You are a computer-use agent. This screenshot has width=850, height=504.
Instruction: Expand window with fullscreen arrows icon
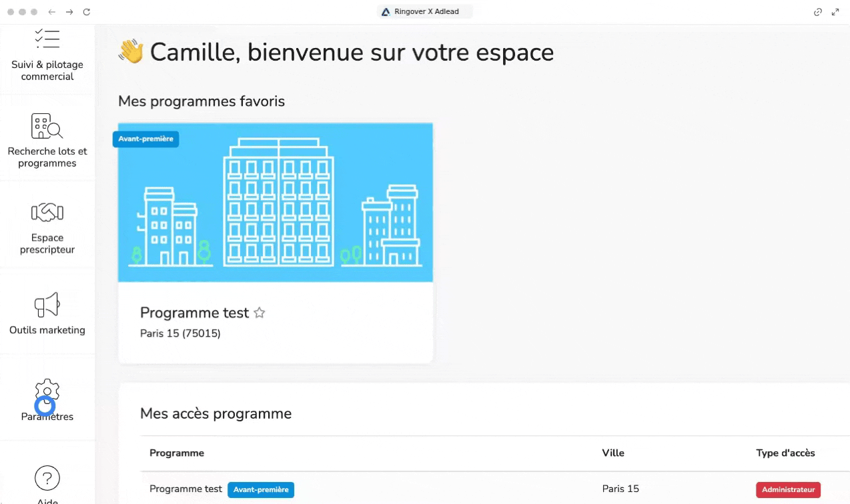pyautogui.click(x=835, y=12)
